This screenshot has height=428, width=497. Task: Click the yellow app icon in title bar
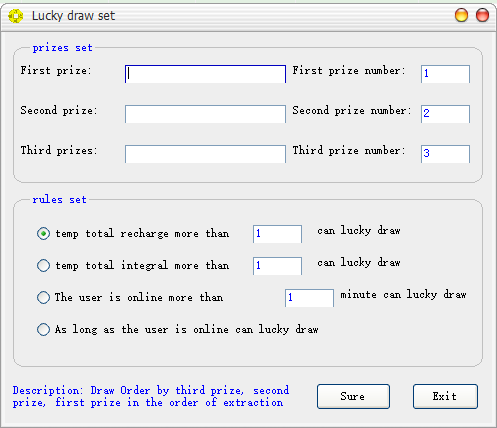pyautogui.click(x=16, y=16)
